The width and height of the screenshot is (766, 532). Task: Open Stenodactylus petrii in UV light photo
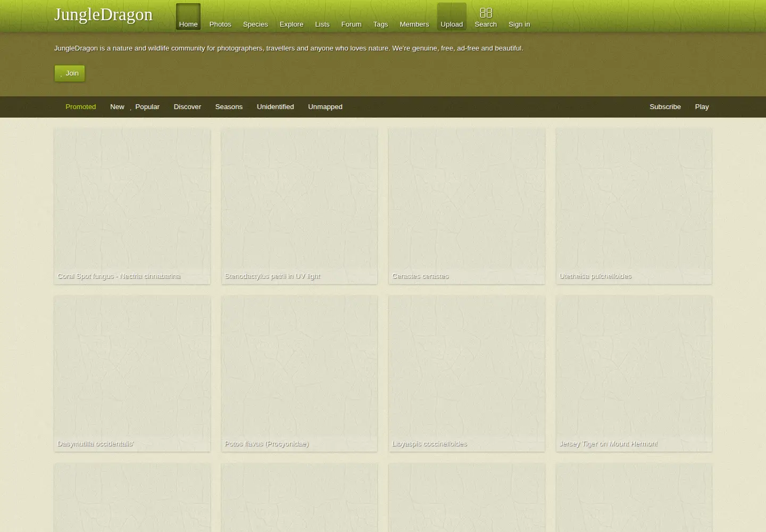[x=299, y=206]
